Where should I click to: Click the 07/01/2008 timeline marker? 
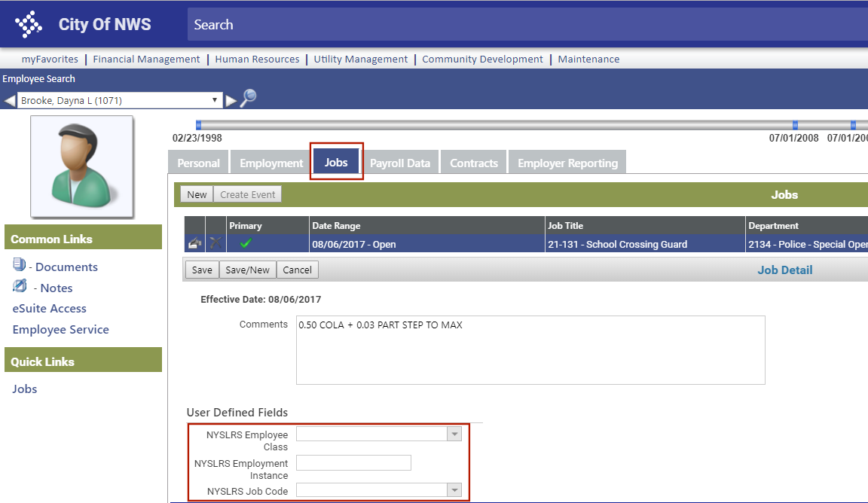(x=795, y=125)
